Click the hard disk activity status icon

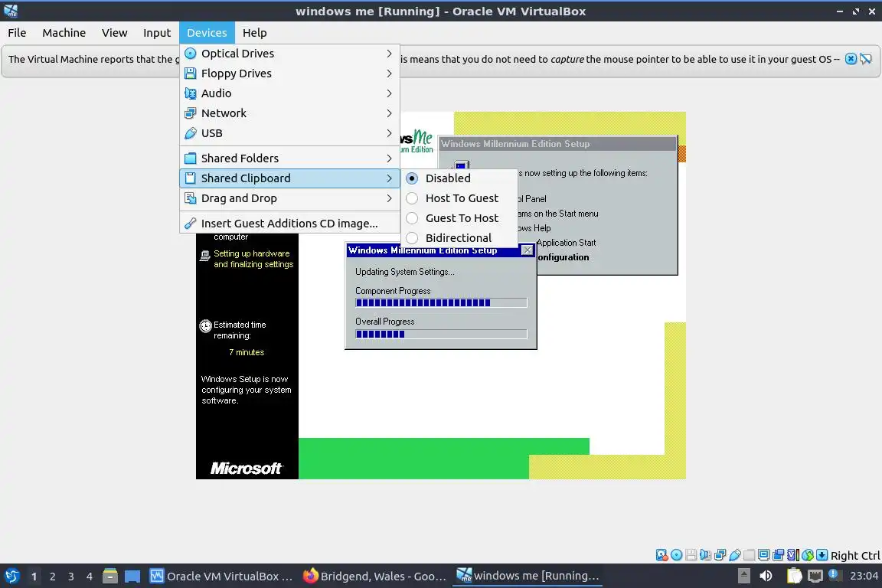(661, 555)
